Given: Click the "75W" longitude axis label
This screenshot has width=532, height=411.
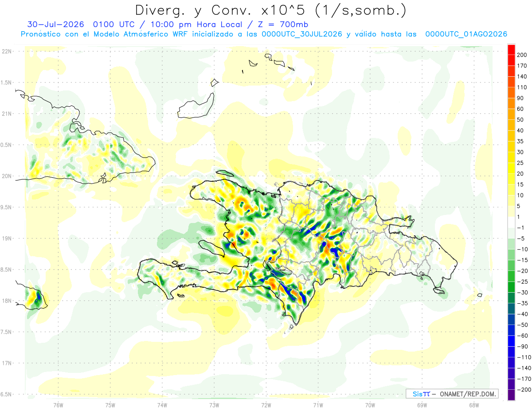Looking at the screenshot, I should pyautogui.click(x=110, y=405).
